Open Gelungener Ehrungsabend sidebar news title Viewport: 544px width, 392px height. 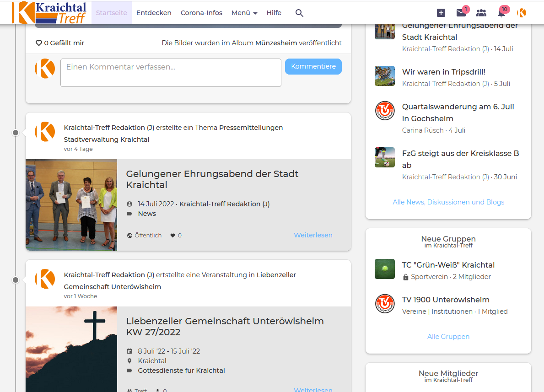460,31
